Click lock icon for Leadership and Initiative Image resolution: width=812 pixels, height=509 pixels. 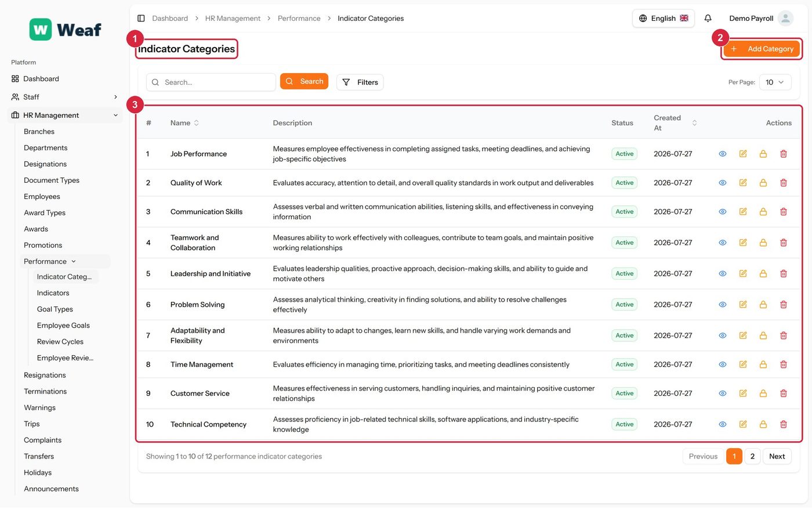[763, 273]
